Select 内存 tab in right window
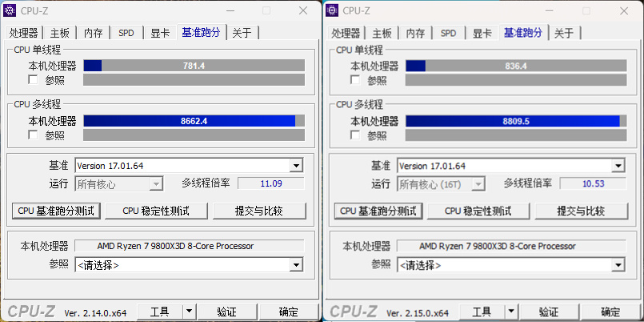The image size is (644, 322). coord(415,33)
